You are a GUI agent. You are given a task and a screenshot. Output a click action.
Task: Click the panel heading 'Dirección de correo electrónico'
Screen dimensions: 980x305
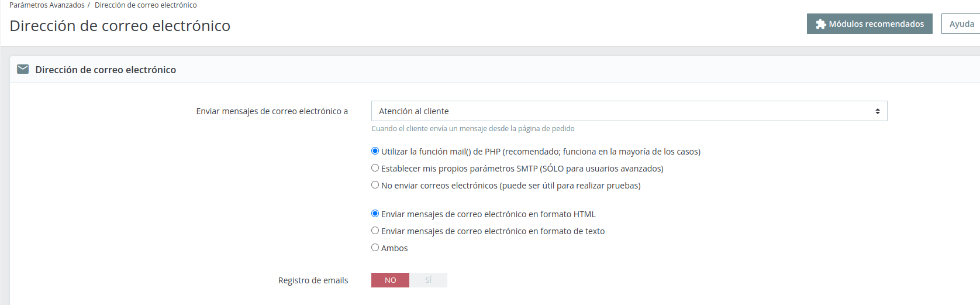coord(106,70)
